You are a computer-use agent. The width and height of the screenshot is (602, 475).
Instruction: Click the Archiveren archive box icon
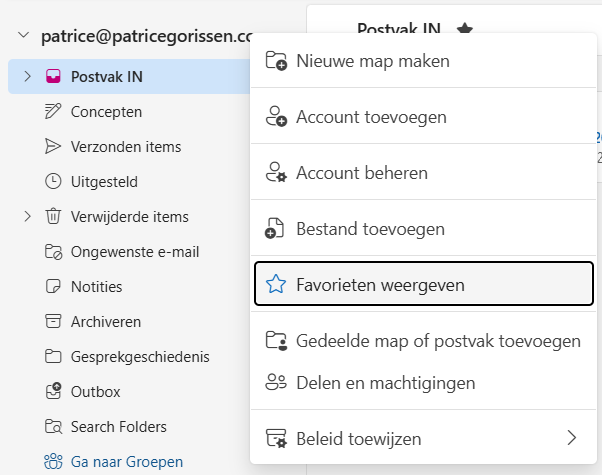point(53,322)
